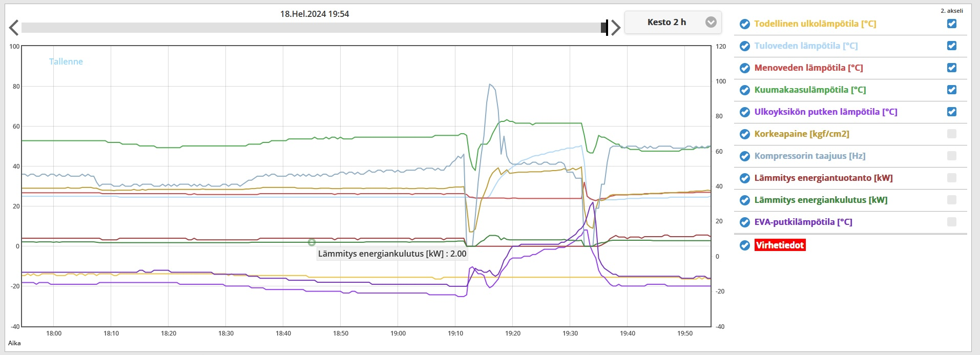Hide the Korkeapaine series via its circle icon
Screen dimensions: 980x355
coord(745,134)
